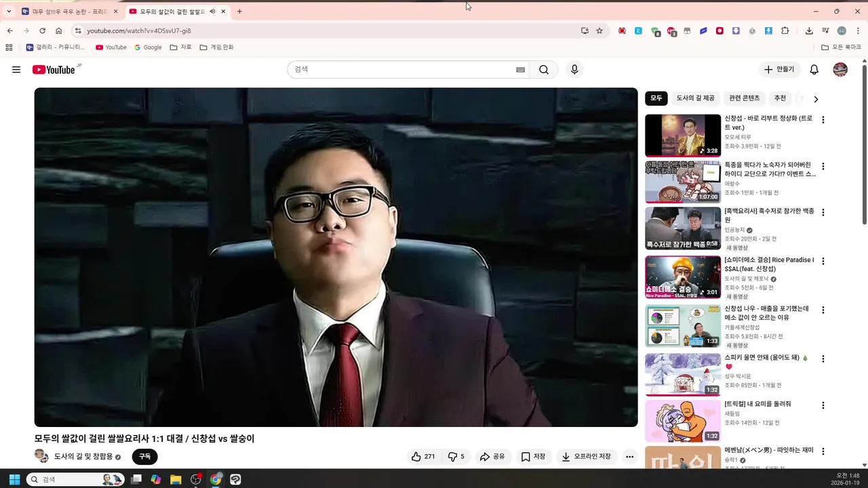
Task: Open more actions ellipsis under video
Action: [x=629, y=457]
